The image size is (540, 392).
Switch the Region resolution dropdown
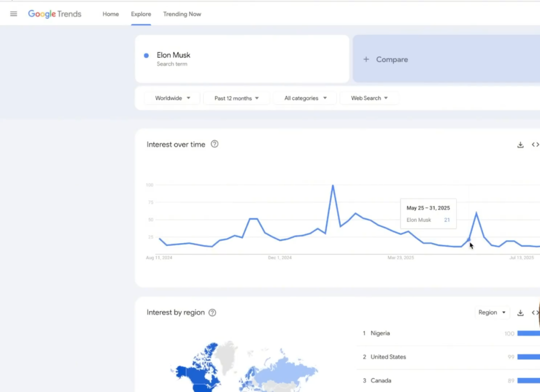[x=492, y=312]
